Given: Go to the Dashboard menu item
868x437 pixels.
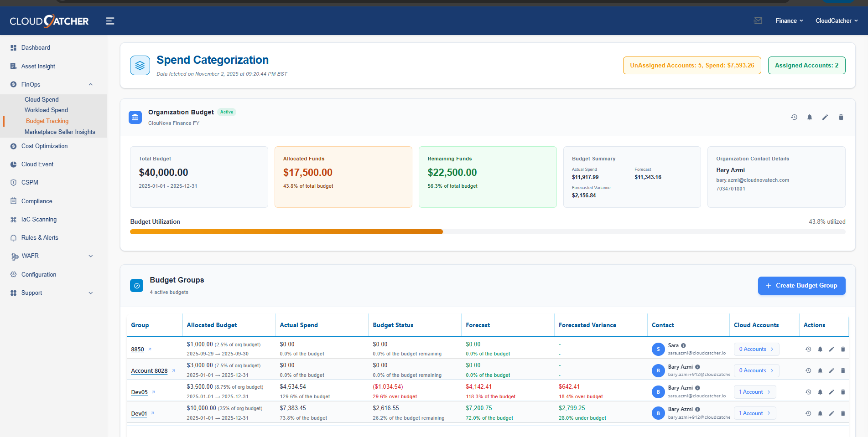Looking at the screenshot, I should pos(36,47).
